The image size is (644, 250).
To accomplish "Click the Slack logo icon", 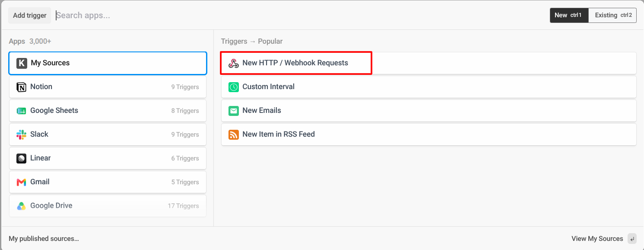I will pyautogui.click(x=21, y=135).
